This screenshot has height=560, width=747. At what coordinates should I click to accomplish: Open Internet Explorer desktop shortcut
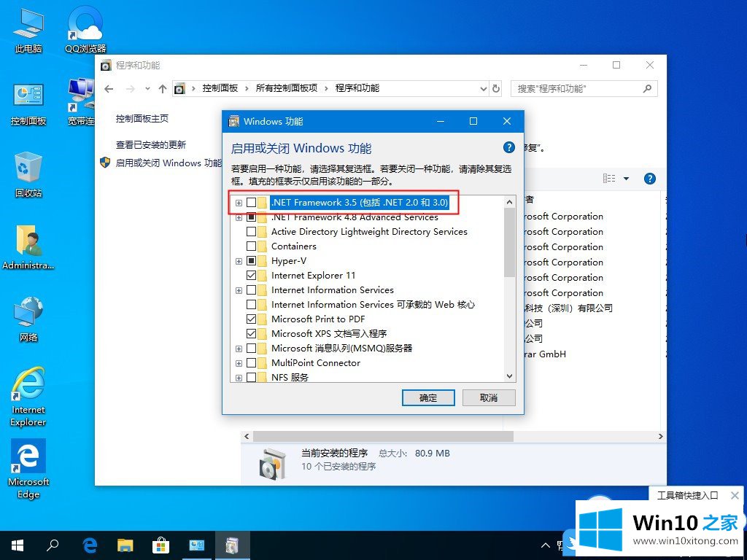pos(28,396)
